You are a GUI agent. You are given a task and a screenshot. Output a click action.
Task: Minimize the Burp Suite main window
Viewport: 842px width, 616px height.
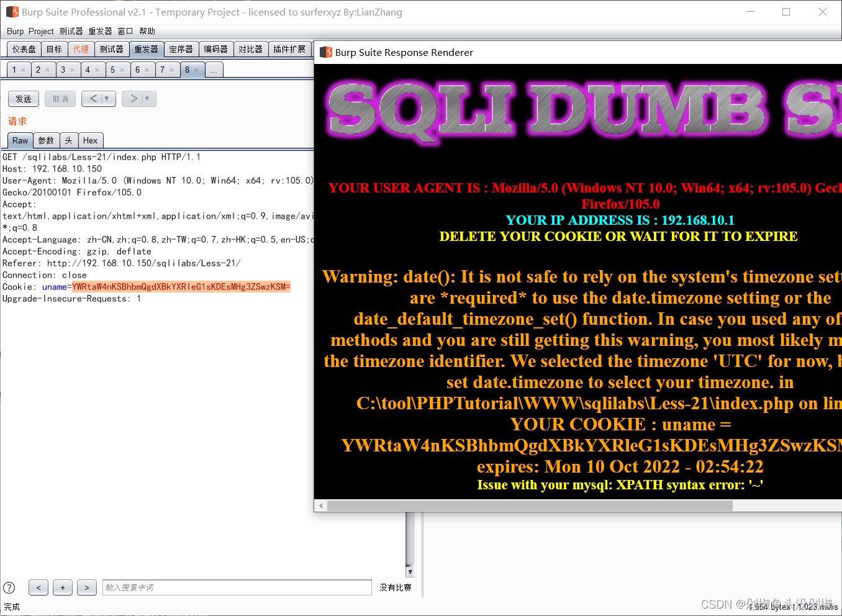coord(750,12)
